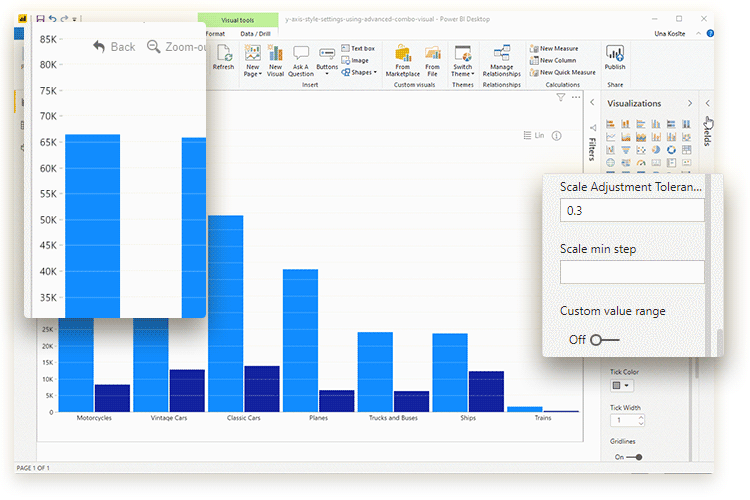Viewport: 750px width, 500px height.
Task: Insert an Image from the ribbon
Action: click(355, 60)
